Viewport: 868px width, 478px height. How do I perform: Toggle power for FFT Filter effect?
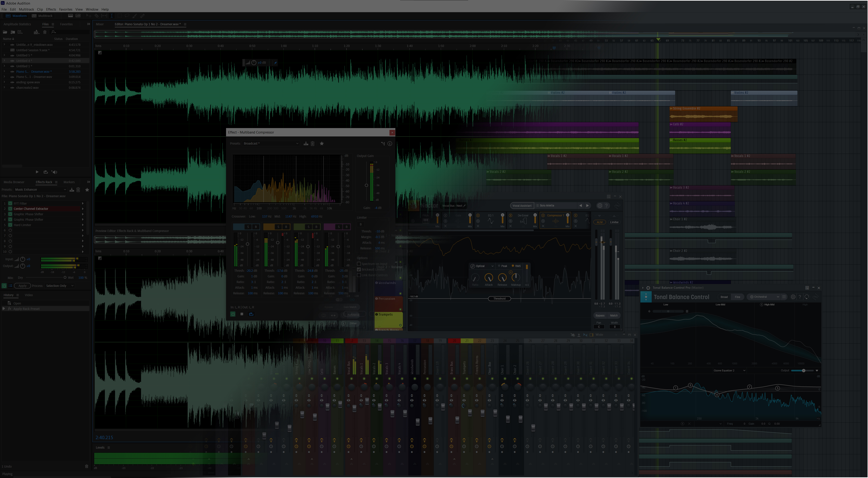[10, 204]
